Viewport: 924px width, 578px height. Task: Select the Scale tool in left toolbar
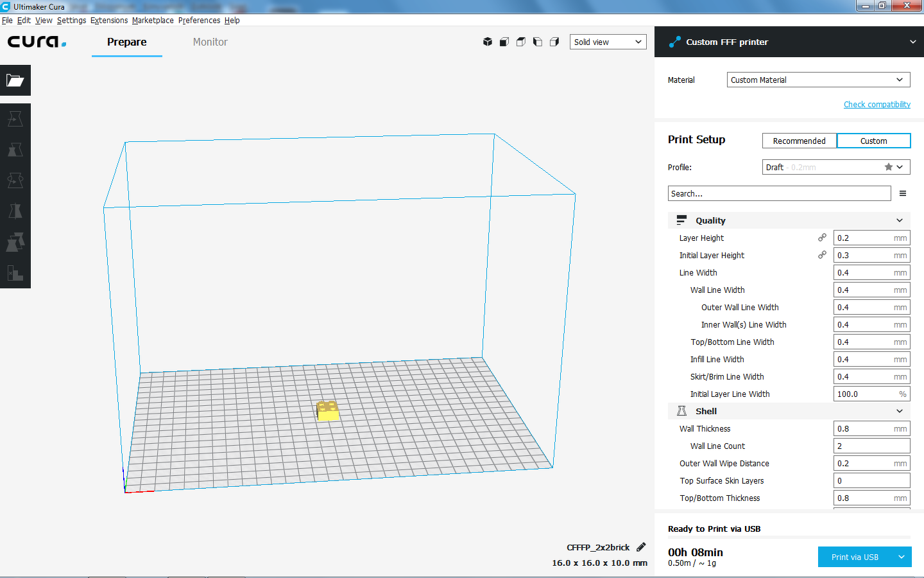[15, 150]
